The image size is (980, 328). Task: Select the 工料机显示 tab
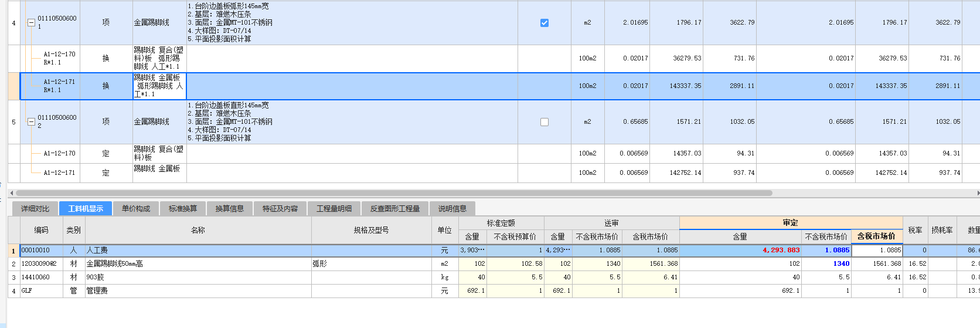click(x=86, y=208)
